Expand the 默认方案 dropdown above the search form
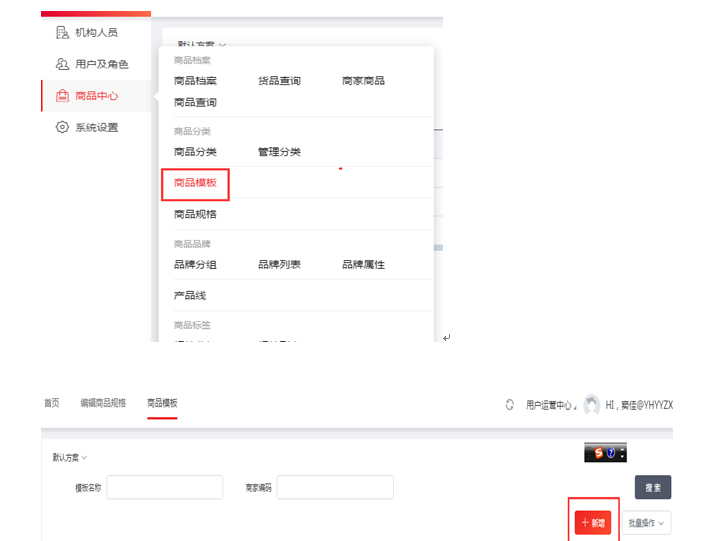Image resolution: width=710 pixels, height=541 pixels. pos(70,458)
